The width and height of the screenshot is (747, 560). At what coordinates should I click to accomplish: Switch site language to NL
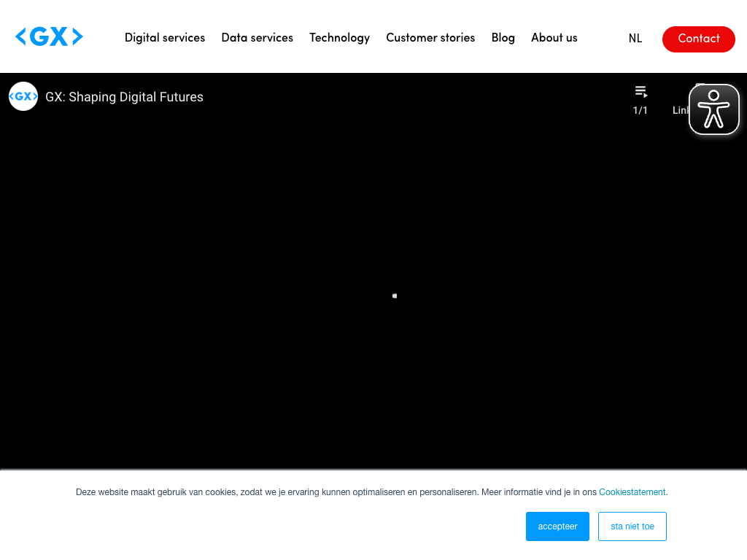pyautogui.click(x=635, y=39)
